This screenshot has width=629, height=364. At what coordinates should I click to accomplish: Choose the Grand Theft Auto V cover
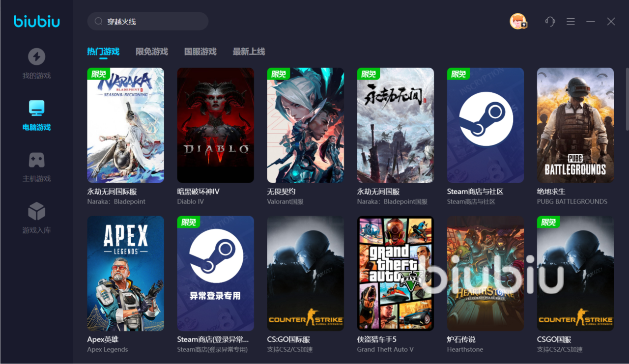[396, 274]
